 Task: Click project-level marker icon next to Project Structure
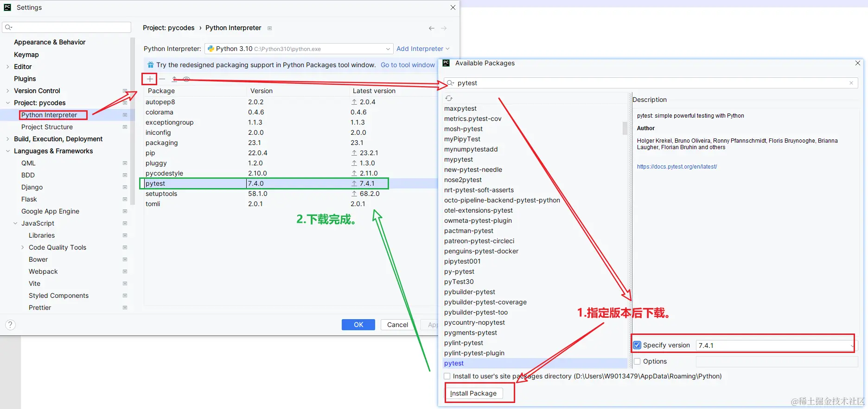tap(125, 127)
